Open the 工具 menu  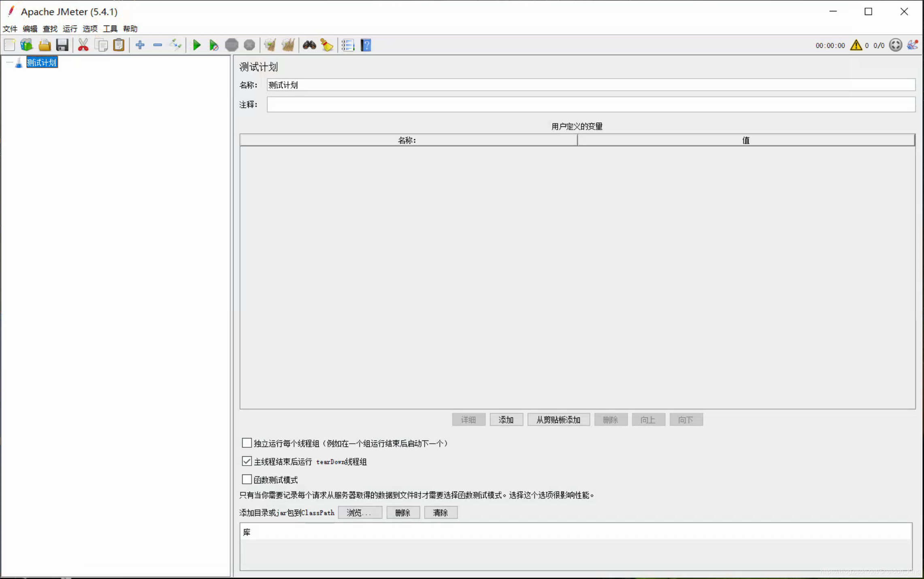[x=110, y=29]
